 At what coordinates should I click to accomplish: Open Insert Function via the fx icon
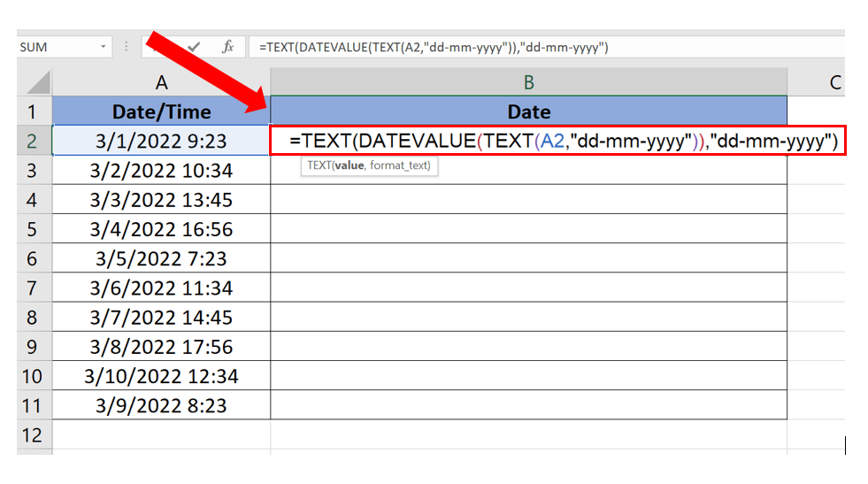click(227, 47)
